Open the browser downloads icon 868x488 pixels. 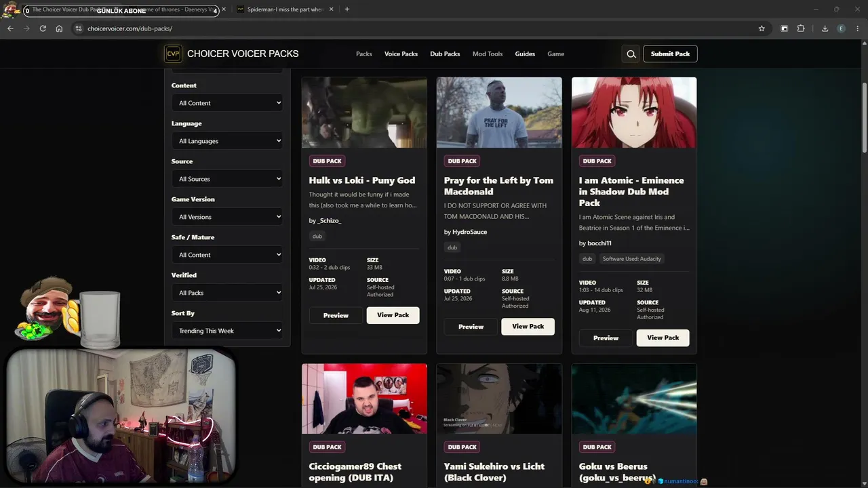pos(825,28)
